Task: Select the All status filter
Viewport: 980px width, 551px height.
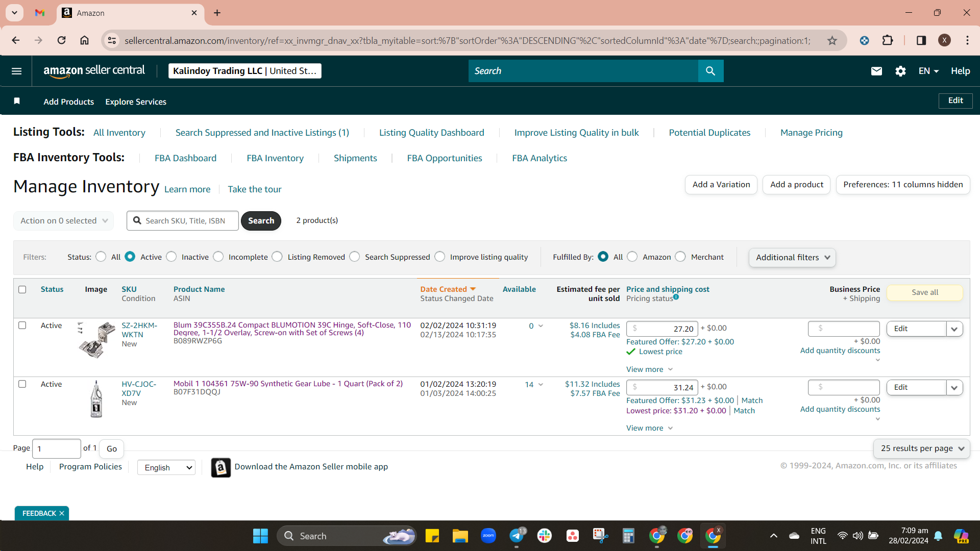Action: (101, 257)
